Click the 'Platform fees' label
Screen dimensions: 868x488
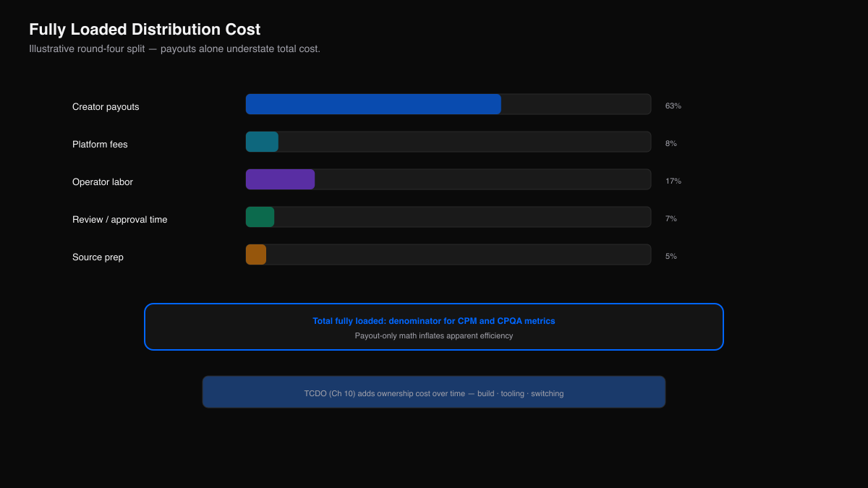(100, 145)
